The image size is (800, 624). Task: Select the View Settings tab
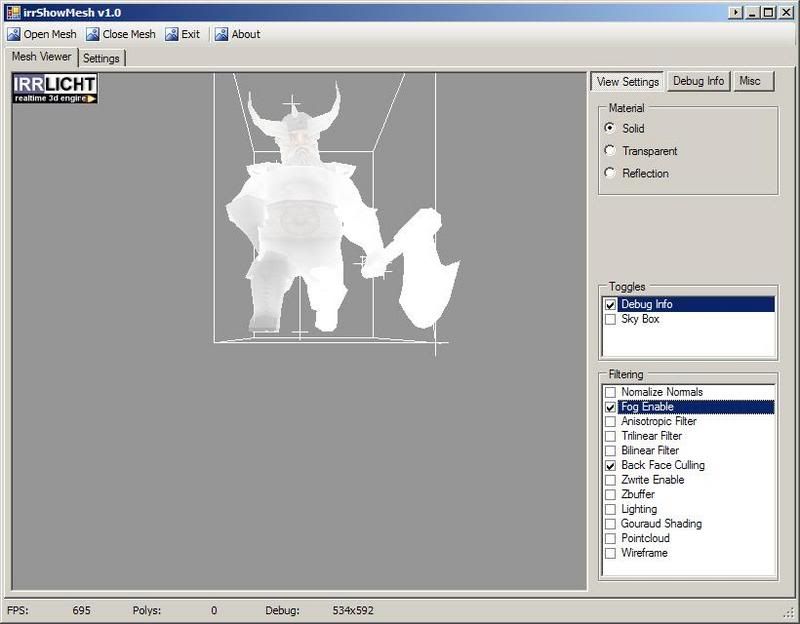pos(628,82)
